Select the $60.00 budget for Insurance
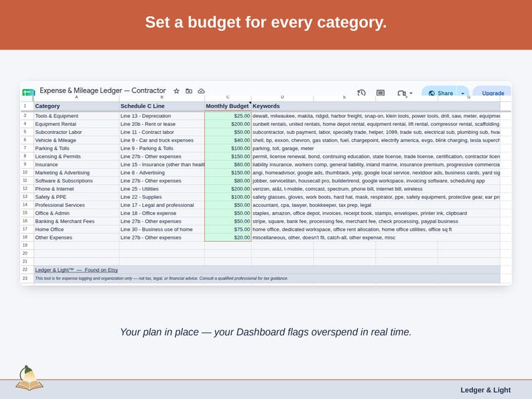The width and height of the screenshot is (532, 399). tap(228, 165)
